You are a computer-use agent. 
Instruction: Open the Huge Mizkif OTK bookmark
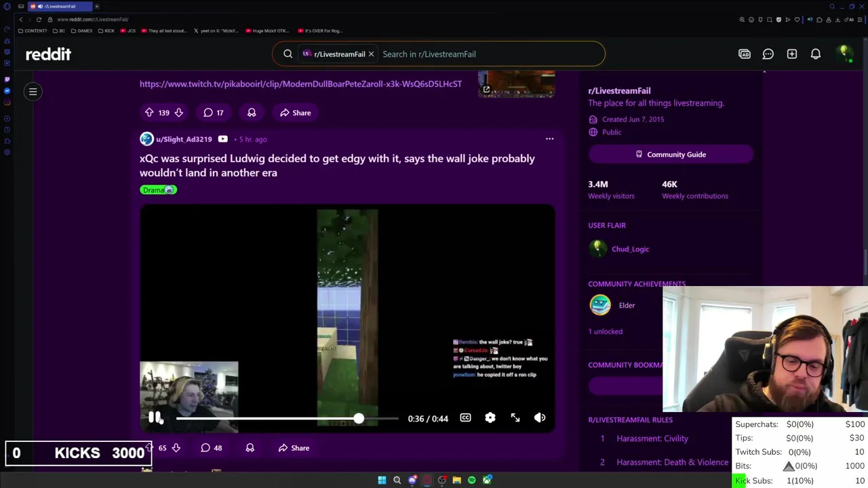point(267,30)
